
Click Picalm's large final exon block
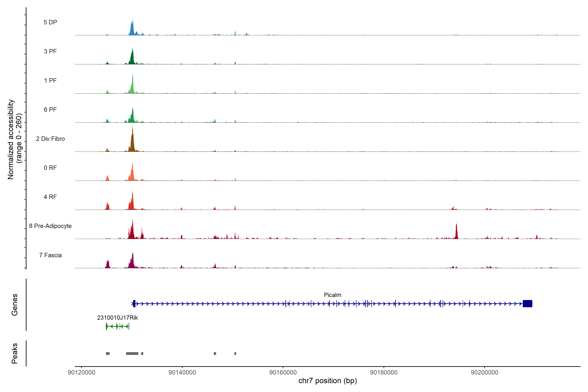tap(527, 303)
